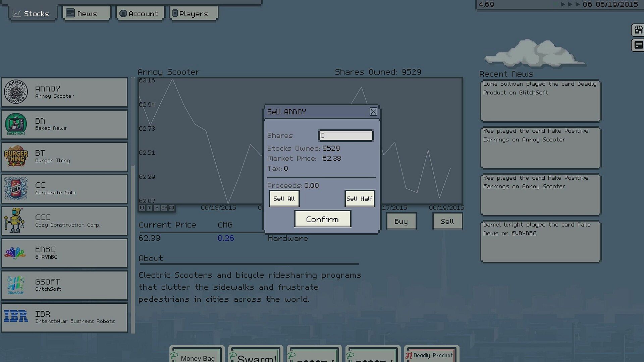Open the shop storefront icon
This screenshot has height=362, width=644.
638,30
